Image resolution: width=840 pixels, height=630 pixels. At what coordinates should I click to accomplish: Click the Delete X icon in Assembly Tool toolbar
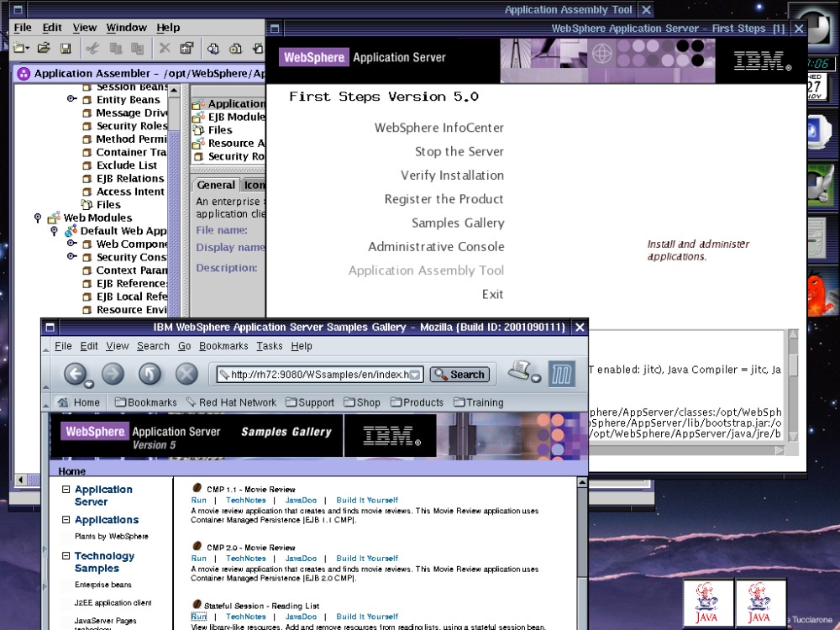click(165, 48)
